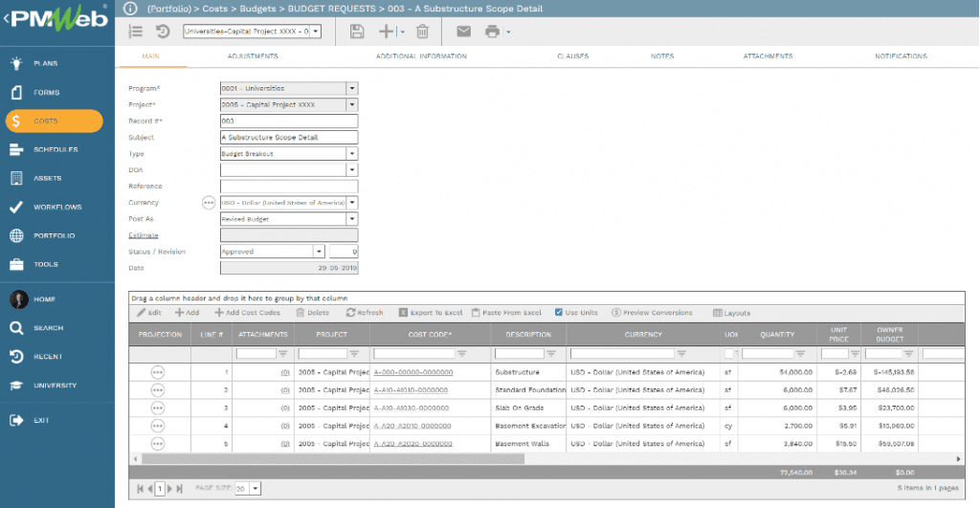Expand the Program dropdown
The image size is (980, 508).
(x=352, y=88)
